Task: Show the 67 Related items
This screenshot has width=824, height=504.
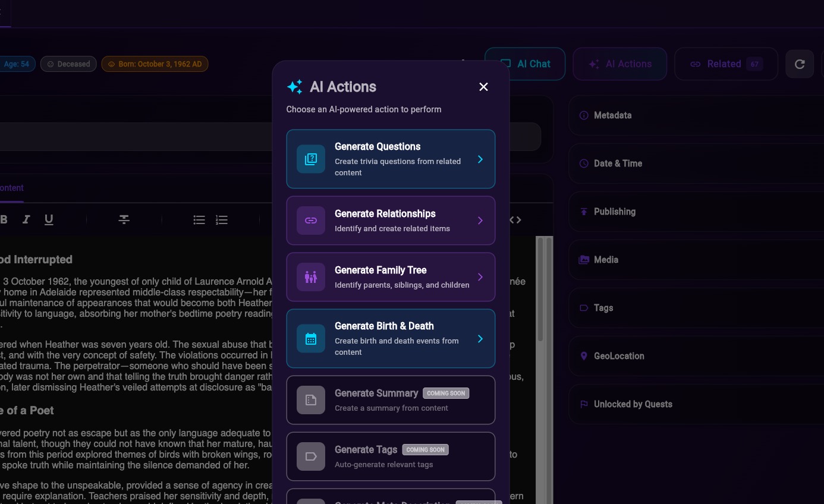Action: pos(726,64)
